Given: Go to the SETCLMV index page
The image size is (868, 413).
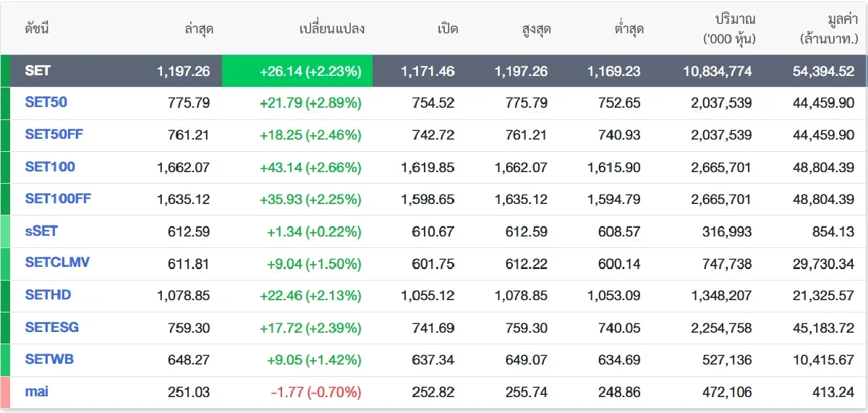Looking at the screenshot, I should tap(57, 263).
